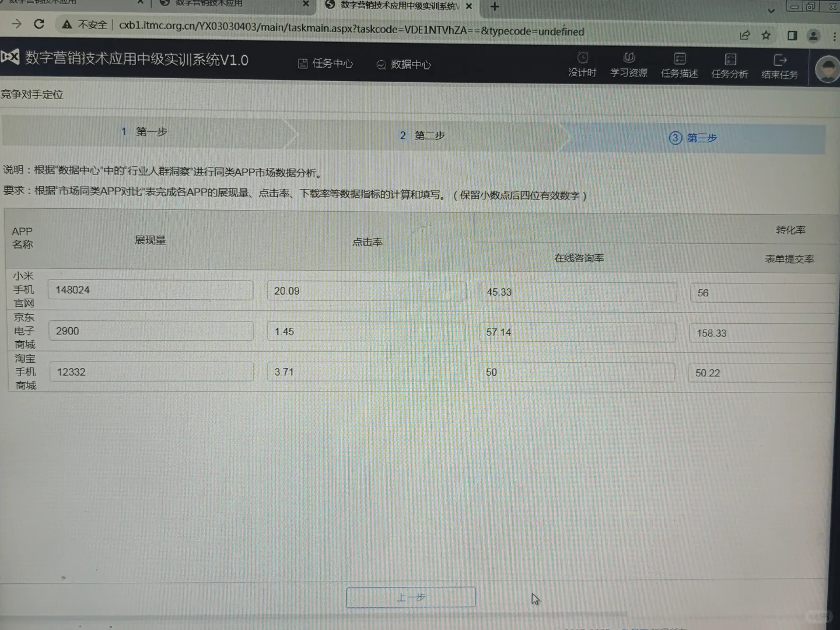Edit 淘宝手机商城 表单提交率 field 50.22

(761, 373)
